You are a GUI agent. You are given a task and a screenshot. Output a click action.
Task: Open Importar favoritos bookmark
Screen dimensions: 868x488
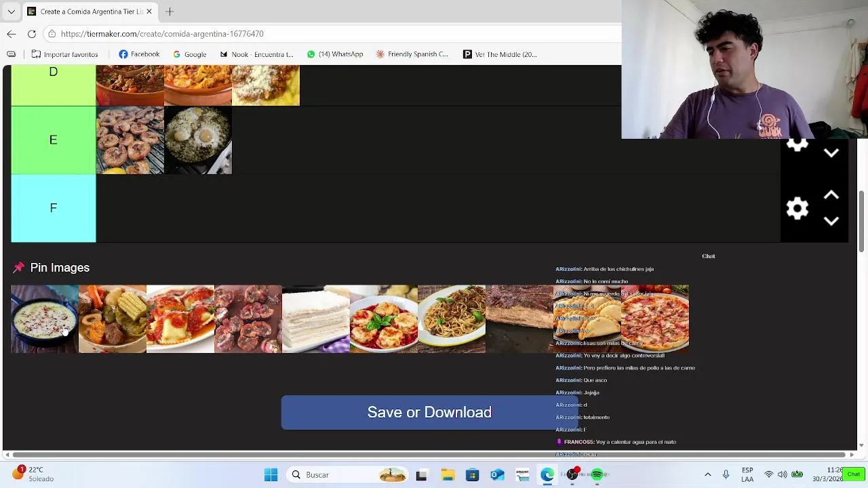click(x=64, y=54)
